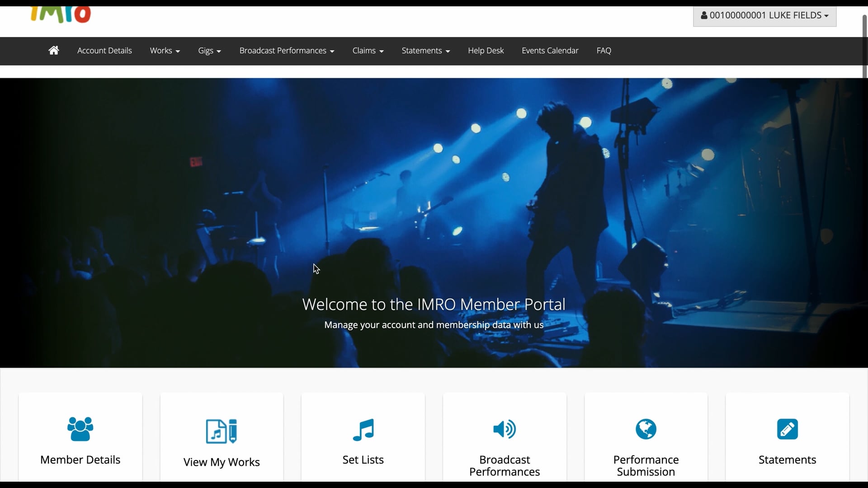
Task: Open Account Details in the navigation bar
Action: coord(104,51)
